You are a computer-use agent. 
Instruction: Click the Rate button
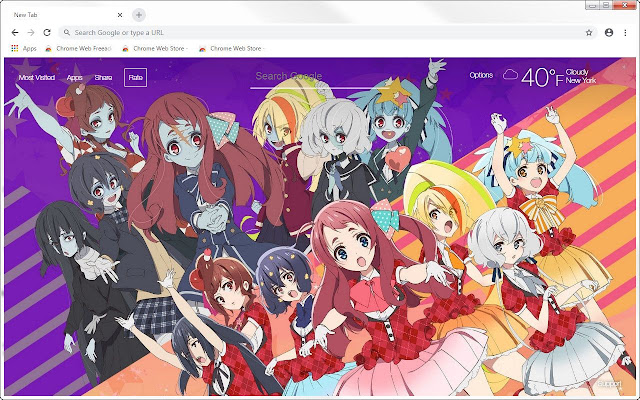coord(136,78)
